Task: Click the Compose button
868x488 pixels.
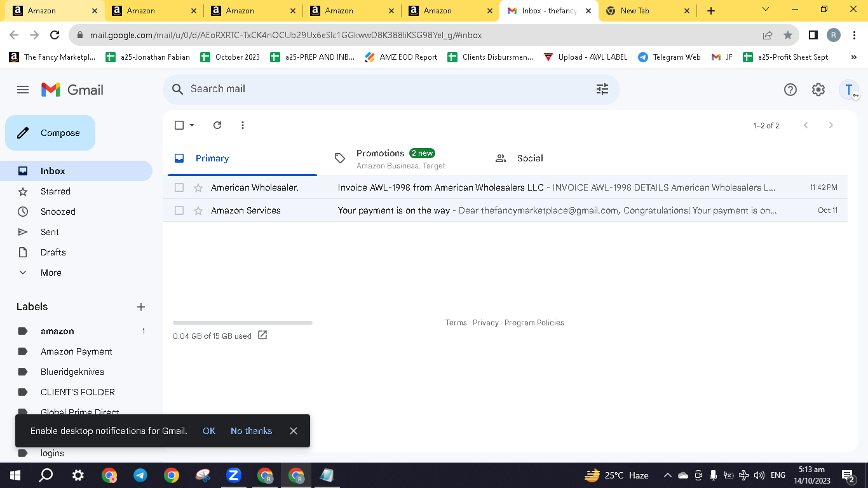Action: tap(50, 133)
